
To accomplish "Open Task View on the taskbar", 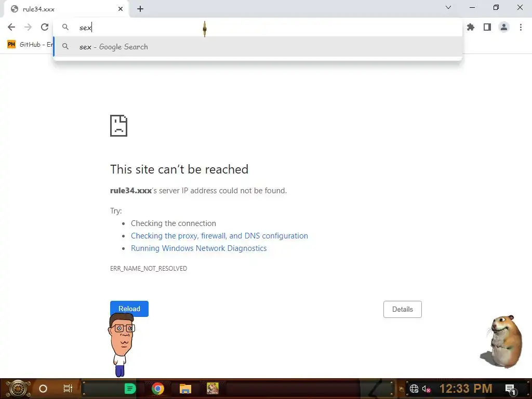I will pyautogui.click(x=68, y=389).
